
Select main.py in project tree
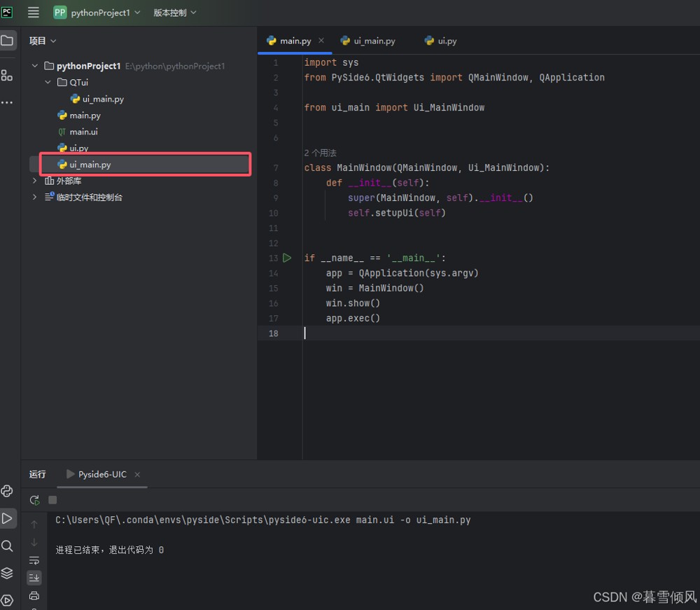79,116
